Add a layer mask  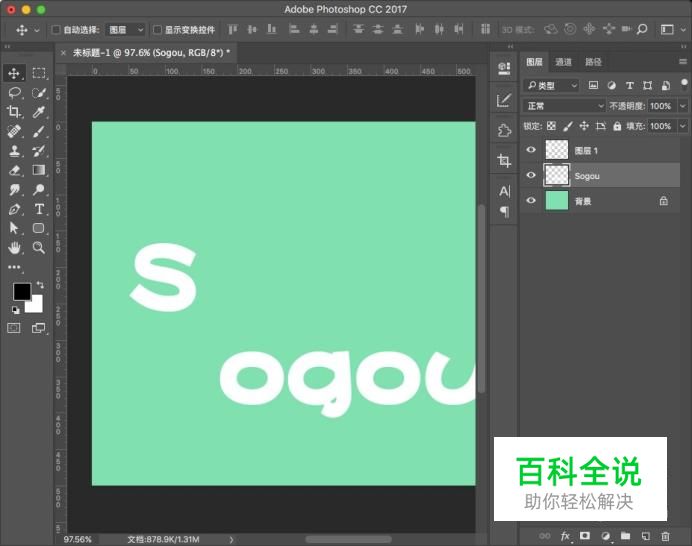[585, 536]
